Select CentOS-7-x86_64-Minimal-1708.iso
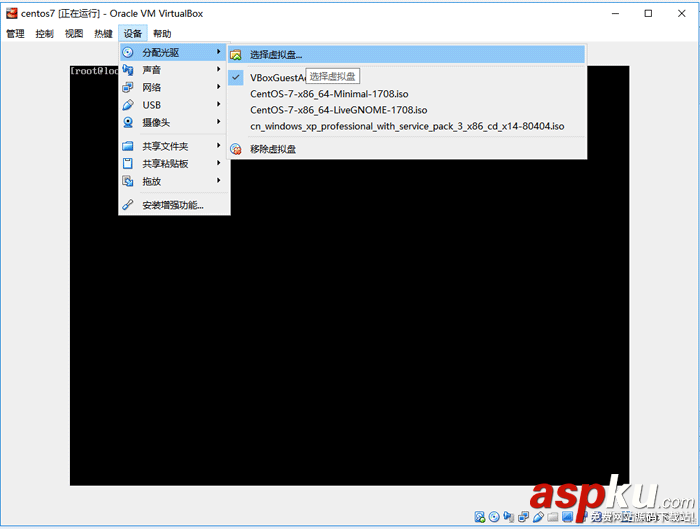700x529 pixels. pos(407,94)
